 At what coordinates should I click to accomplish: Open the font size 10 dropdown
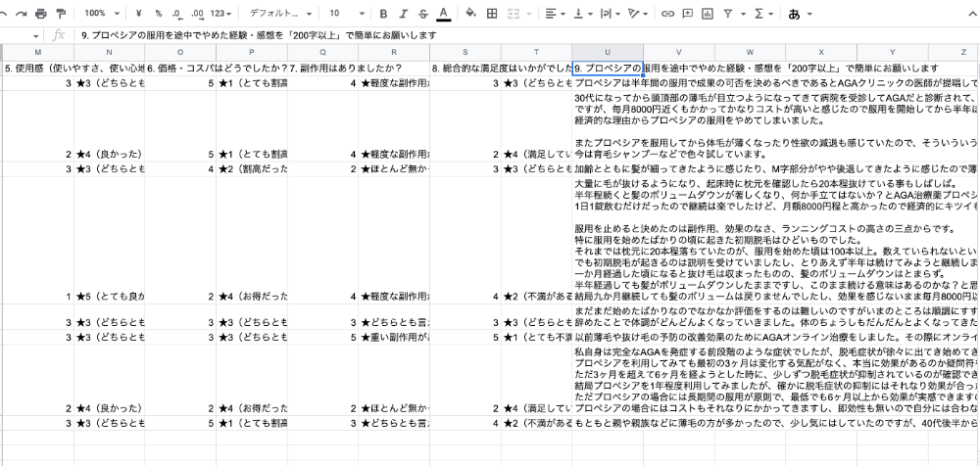click(x=346, y=13)
